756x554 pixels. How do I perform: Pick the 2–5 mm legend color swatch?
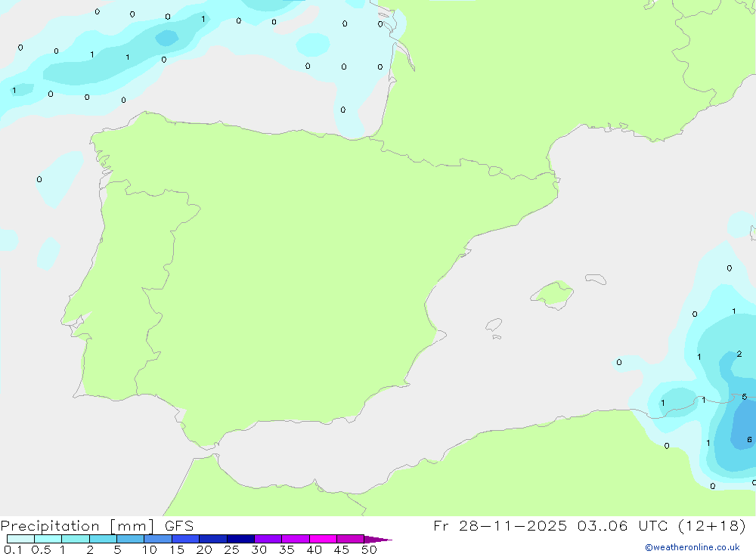point(103,539)
